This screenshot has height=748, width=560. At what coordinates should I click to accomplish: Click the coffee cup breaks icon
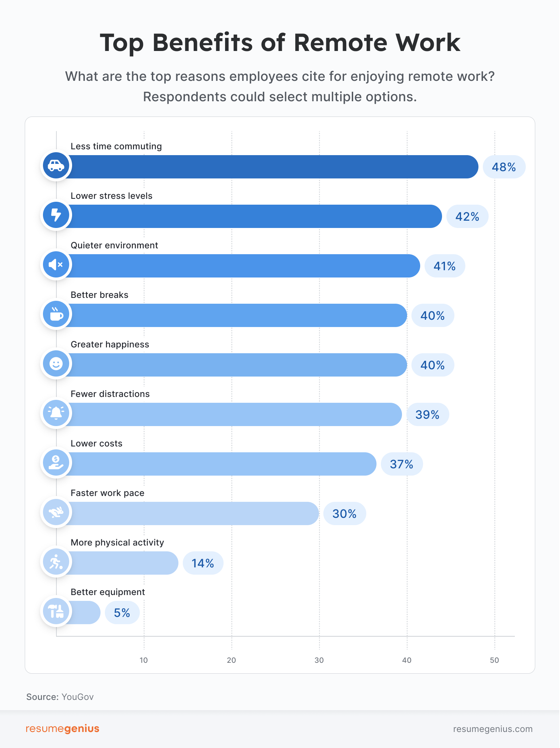click(x=56, y=314)
